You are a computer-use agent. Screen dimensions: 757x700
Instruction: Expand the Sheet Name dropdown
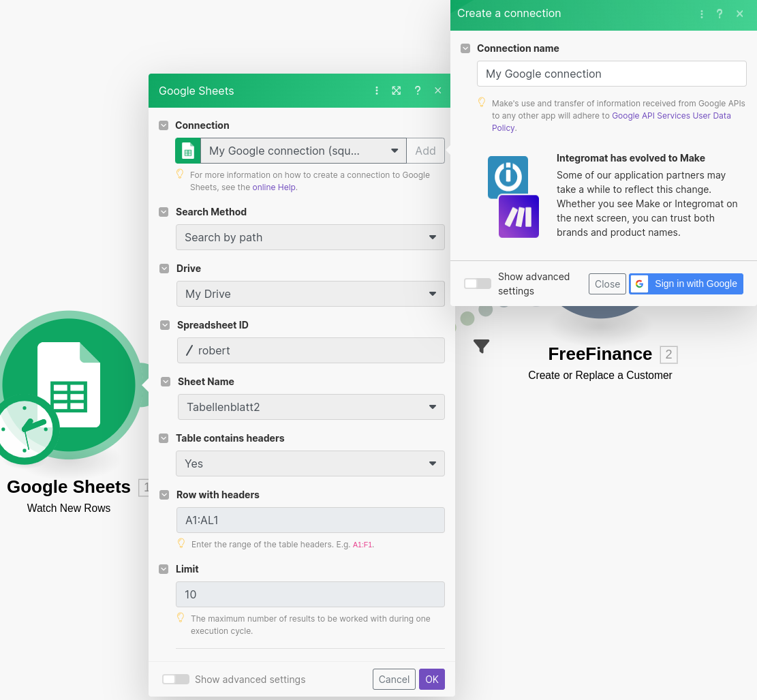click(x=310, y=407)
